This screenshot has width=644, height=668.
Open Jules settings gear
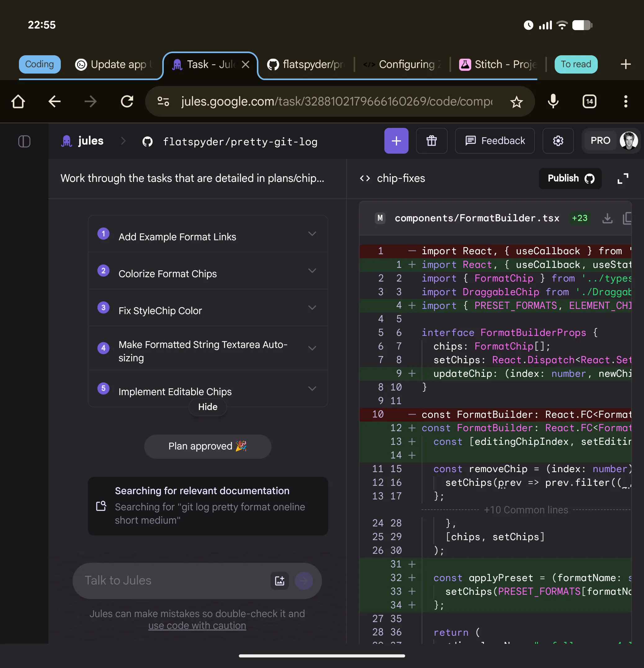[558, 141]
